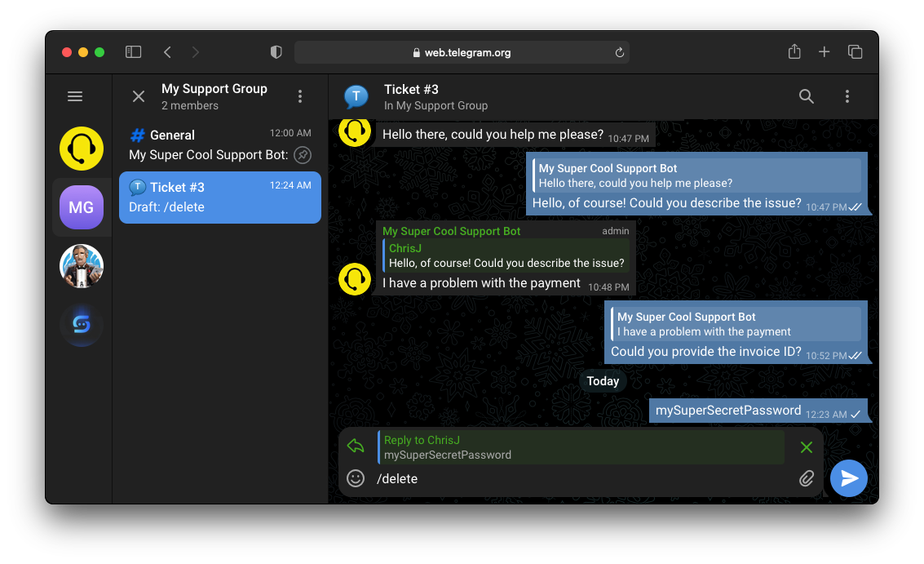Toggle the Safari sidebar
The width and height of the screenshot is (924, 564).
tap(133, 52)
